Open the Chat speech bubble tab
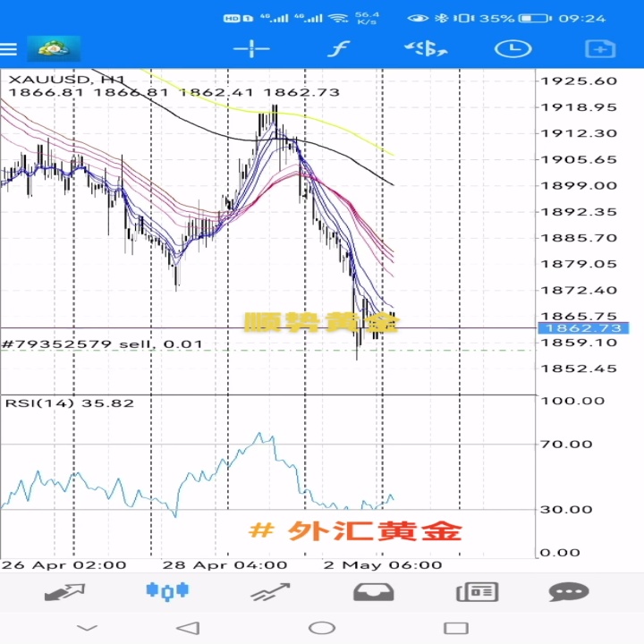644x644 pixels. [569, 592]
